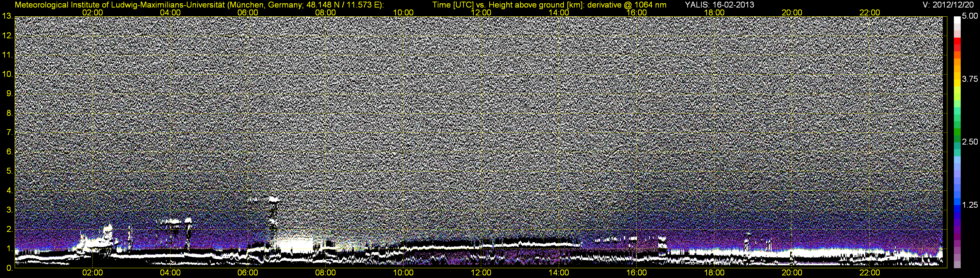Pick 02:00 on the bottom time axis
The image size is (980, 278).
[x=92, y=273]
